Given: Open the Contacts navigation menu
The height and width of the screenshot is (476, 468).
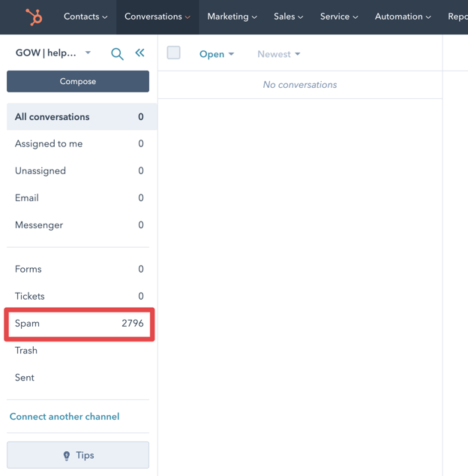Looking at the screenshot, I should pyautogui.click(x=85, y=17).
